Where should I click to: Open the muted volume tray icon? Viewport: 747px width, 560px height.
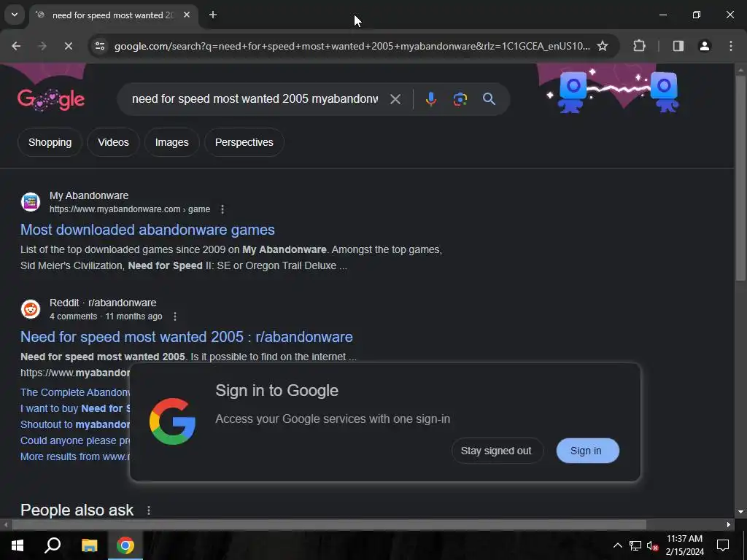[x=652, y=545]
